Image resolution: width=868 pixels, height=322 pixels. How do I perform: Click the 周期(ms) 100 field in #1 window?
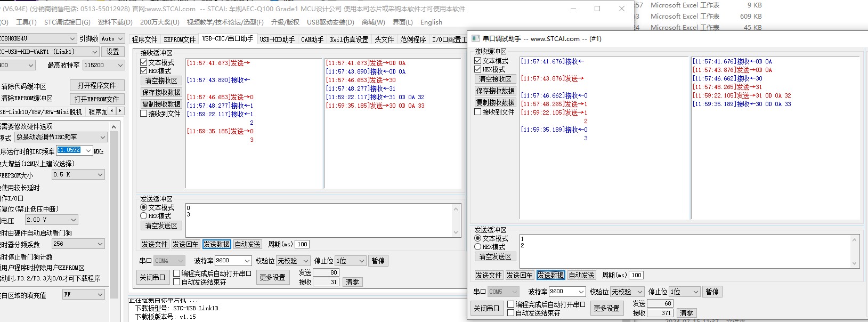tap(636, 275)
